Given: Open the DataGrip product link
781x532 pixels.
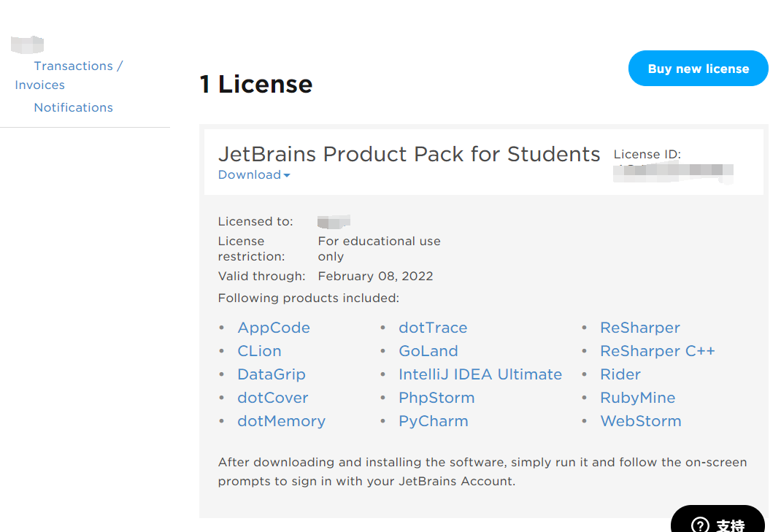Looking at the screenshot, I should [x=272, y=375].
